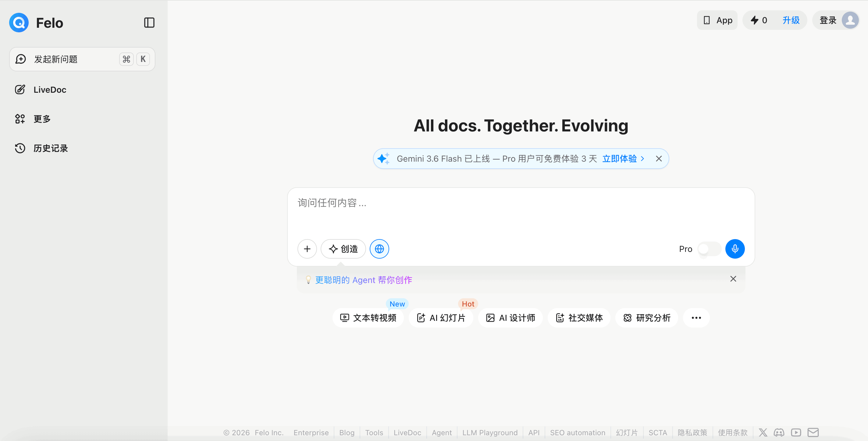
Task: Open the App download button
Action: [717, 20]
